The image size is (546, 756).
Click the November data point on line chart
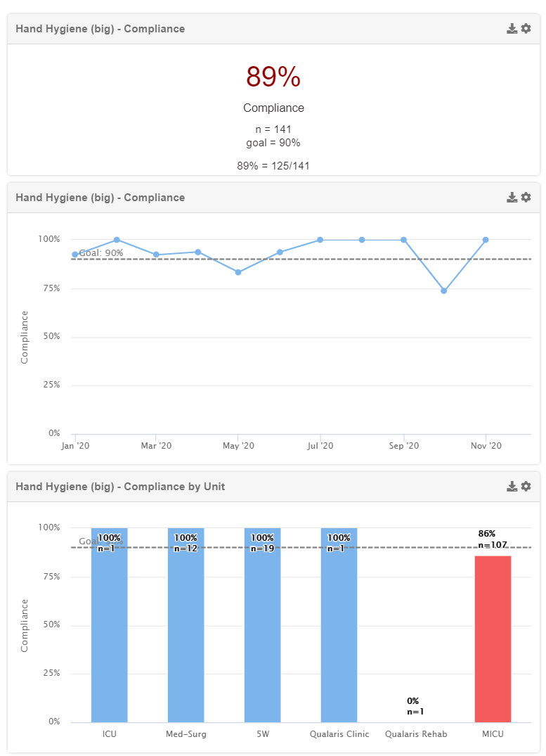tap(486, 240)
